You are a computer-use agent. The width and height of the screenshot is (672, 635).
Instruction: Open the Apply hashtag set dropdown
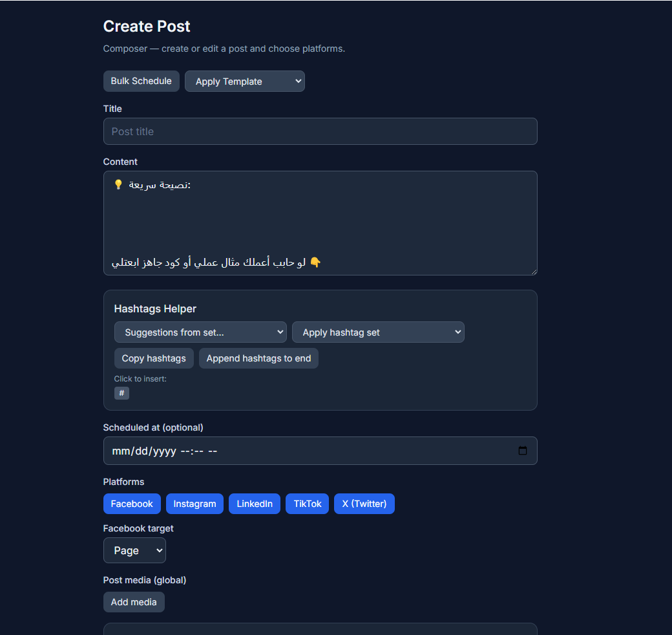tap(378, 332)
